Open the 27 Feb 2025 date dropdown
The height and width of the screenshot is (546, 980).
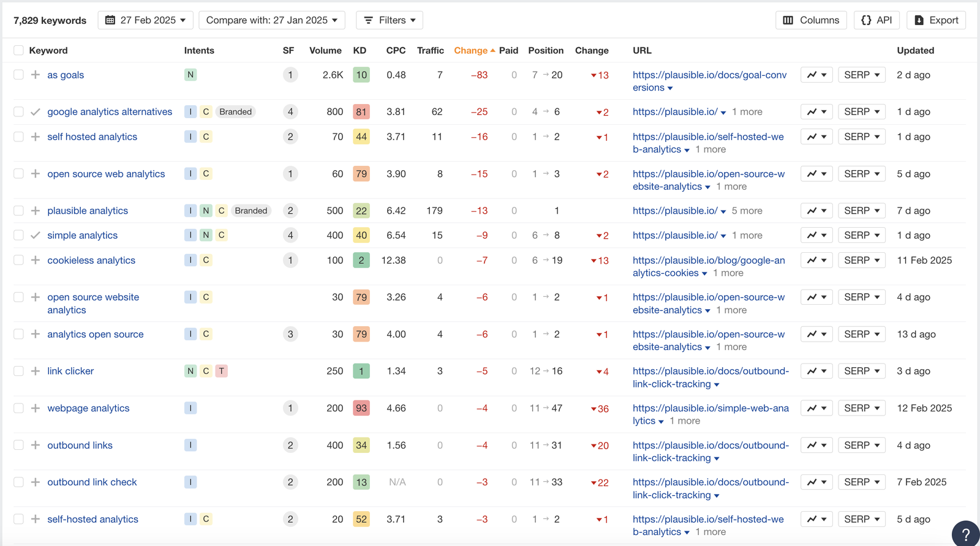click(x=146, y=20)
